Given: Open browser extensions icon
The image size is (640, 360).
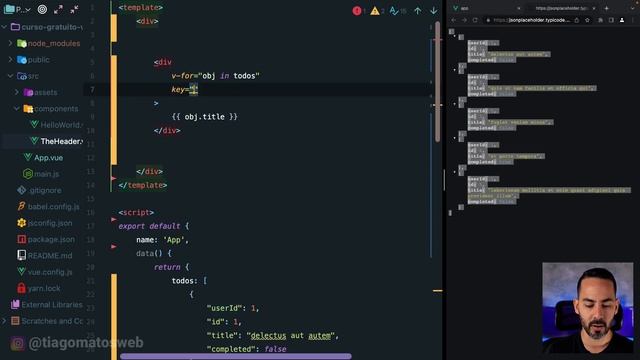Looking at the screenshot, I should (x=600, y=20).
